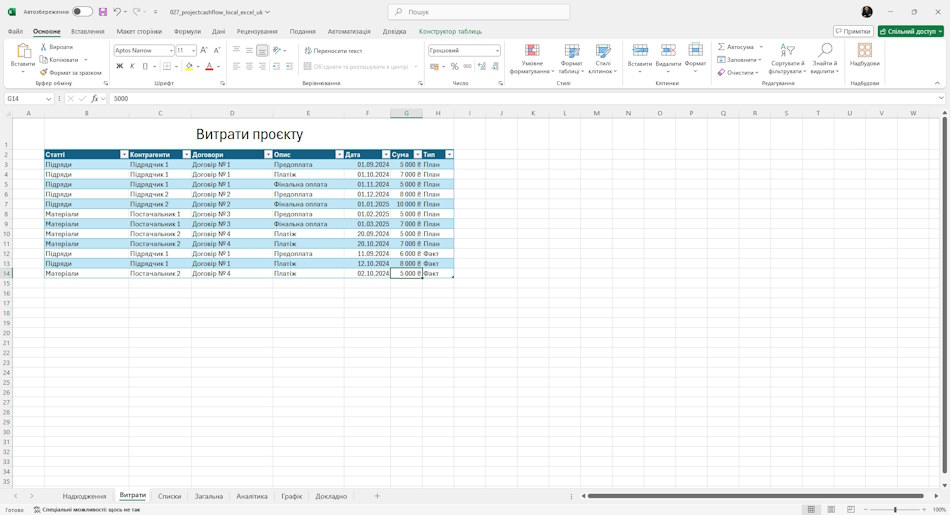
Task: Click the Decrease Indent icon
Action: (276, 67)
